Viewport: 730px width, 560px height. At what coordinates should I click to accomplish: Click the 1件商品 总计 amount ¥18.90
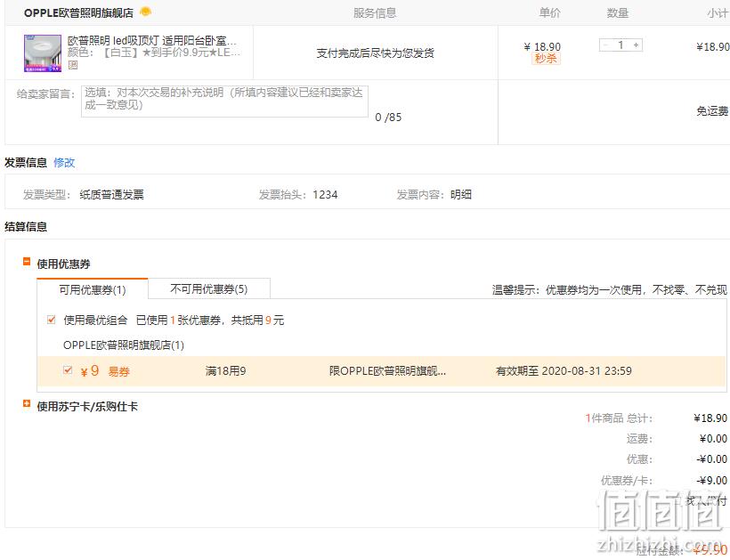pos(710,418)
